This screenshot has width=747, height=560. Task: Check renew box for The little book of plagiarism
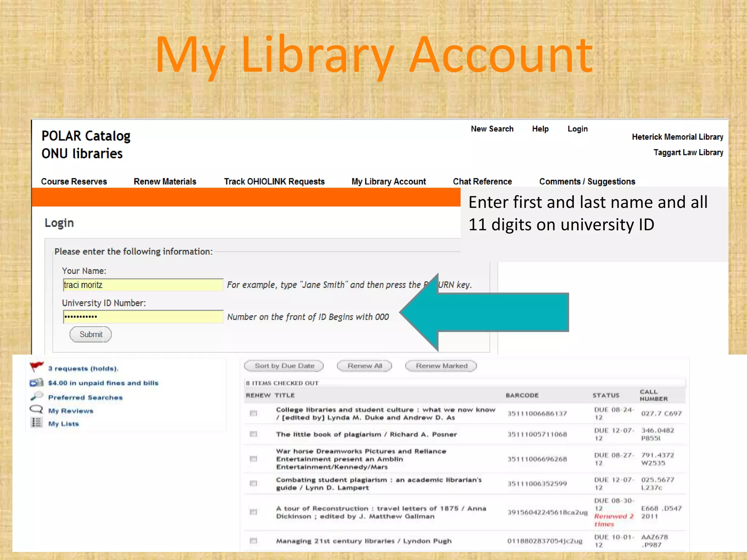253,434
